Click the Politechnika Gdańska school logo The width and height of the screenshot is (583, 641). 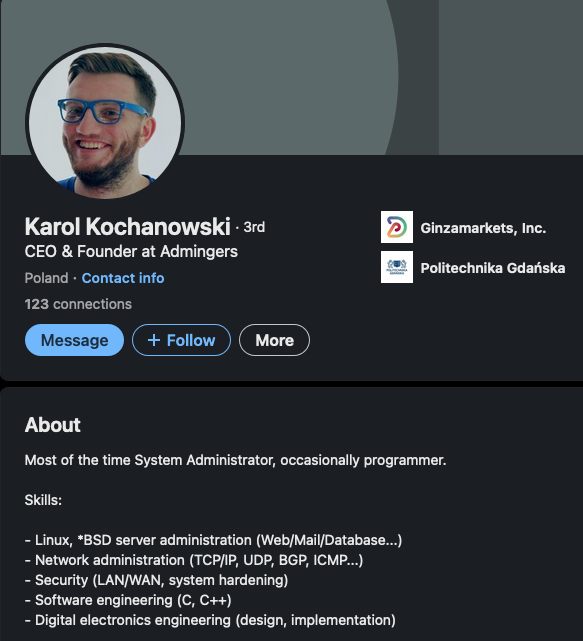(x=397, y=267)
